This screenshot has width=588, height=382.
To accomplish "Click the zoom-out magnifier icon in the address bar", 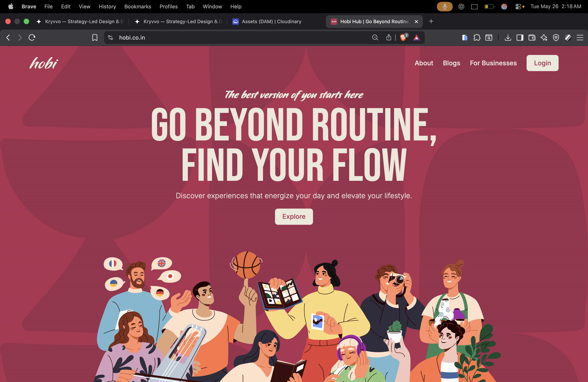I will 375,38.
